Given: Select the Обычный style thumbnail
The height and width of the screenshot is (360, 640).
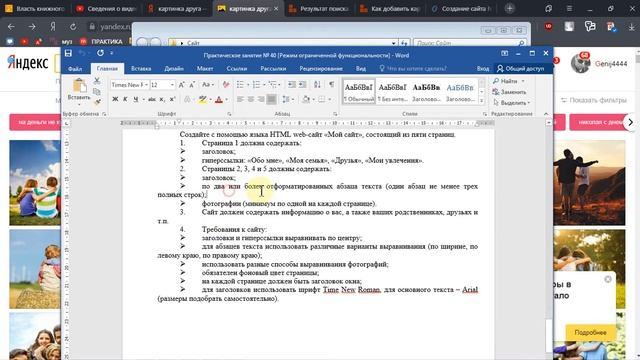Looking at the screenshot, I should click(x=359, y=91).
